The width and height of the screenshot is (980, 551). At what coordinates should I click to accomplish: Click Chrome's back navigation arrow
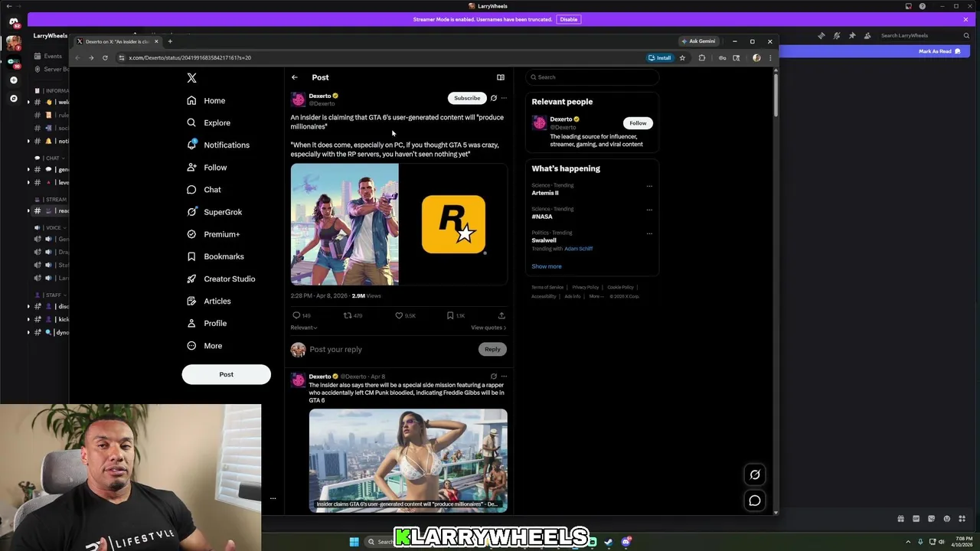(x=77, y=57)
